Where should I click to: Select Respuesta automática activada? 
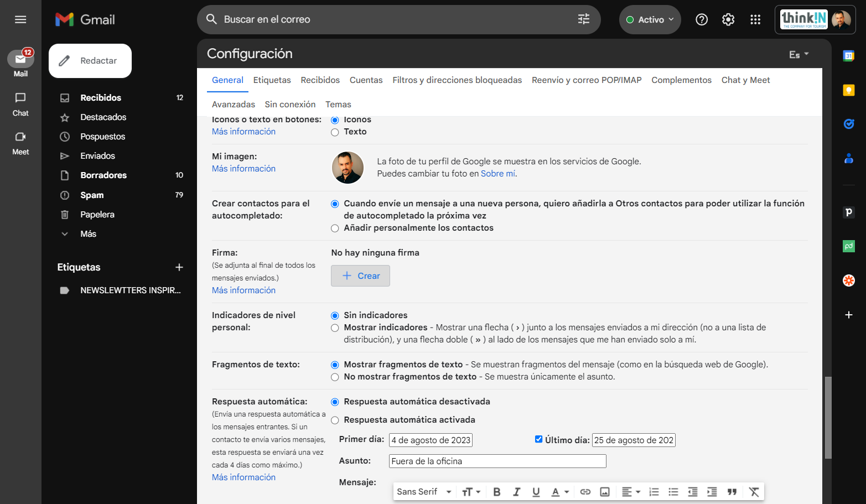tap(335, 420)
